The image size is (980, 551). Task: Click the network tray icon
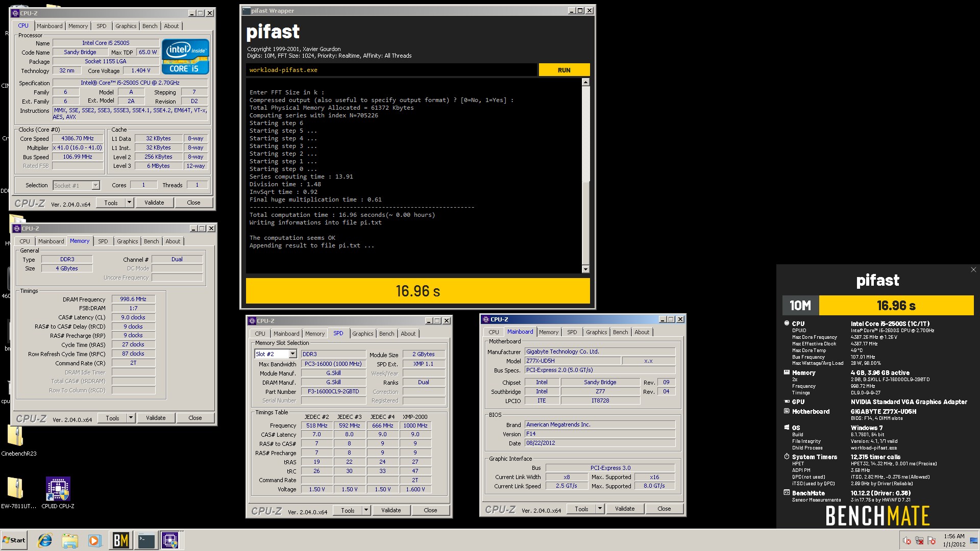[919, 541]
